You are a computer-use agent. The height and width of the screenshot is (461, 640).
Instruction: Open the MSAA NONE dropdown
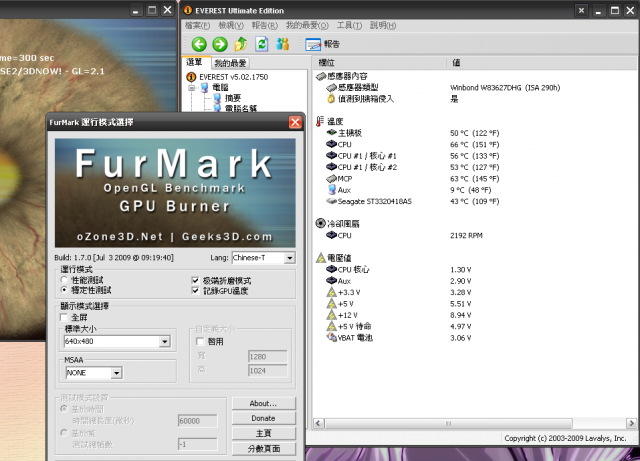(x=116, y=373)
